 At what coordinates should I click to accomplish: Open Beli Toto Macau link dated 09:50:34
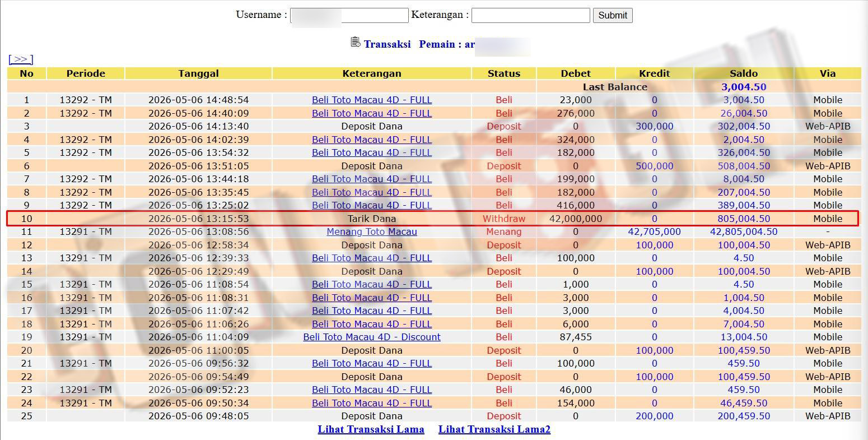click(x=372, y=403)
